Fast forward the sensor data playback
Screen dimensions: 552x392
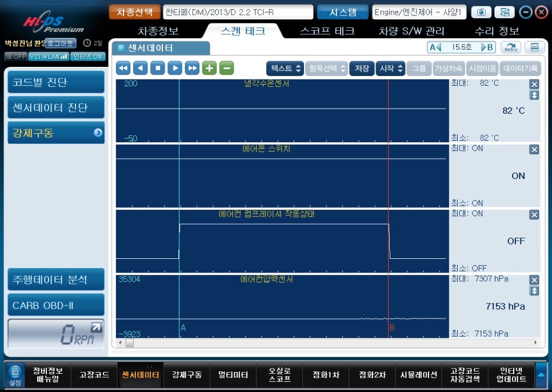click(192, 68)
